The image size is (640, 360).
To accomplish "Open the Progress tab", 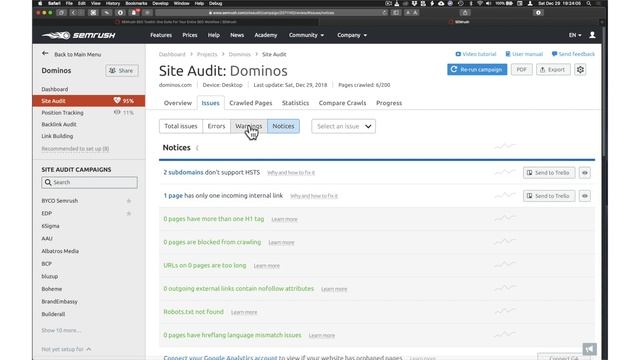I will pyautogui.click(x=389, y=103).
